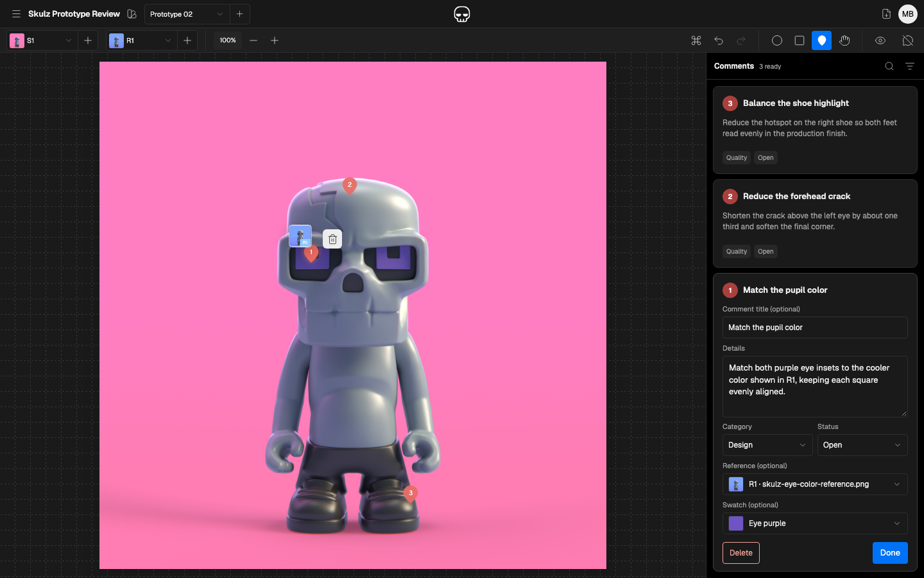Select the comment pin tool
The height and width of the screenshot is (578, 924).
(822, 40)
